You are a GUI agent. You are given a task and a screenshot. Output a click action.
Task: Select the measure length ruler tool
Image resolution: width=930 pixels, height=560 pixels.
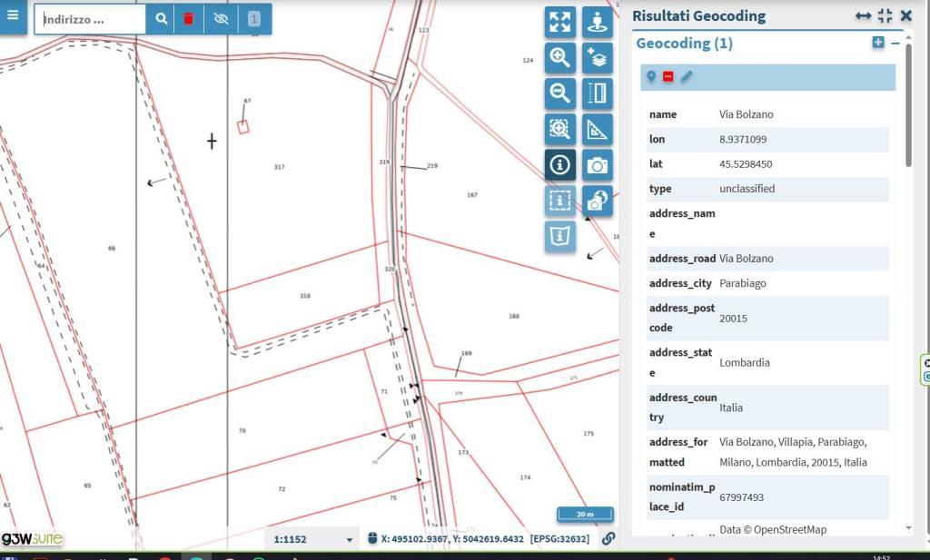(597, 93)
